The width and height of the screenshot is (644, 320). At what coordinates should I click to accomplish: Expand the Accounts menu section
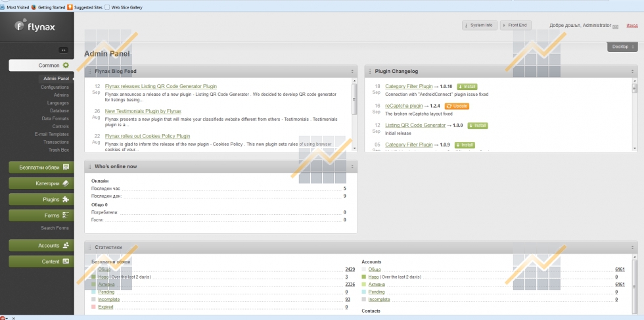pos(41,246)
